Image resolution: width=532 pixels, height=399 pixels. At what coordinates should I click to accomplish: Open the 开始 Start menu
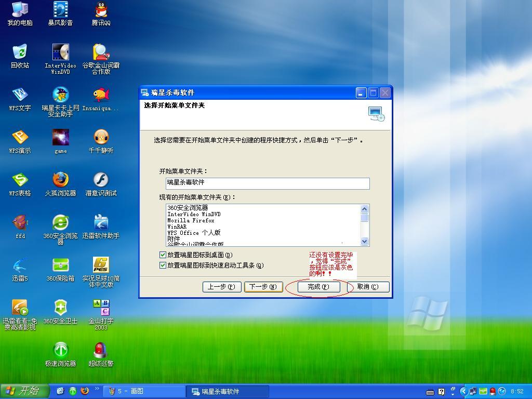pyautogui.click(x=24, y=391)
